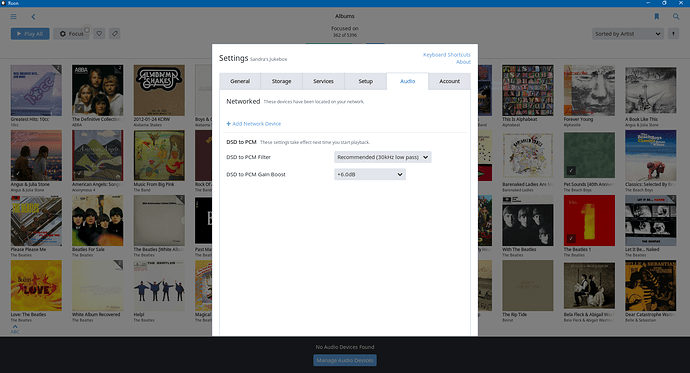Switch to the Setup tab
The height and width of the screenshot is (373, 690).
(365, 81)
